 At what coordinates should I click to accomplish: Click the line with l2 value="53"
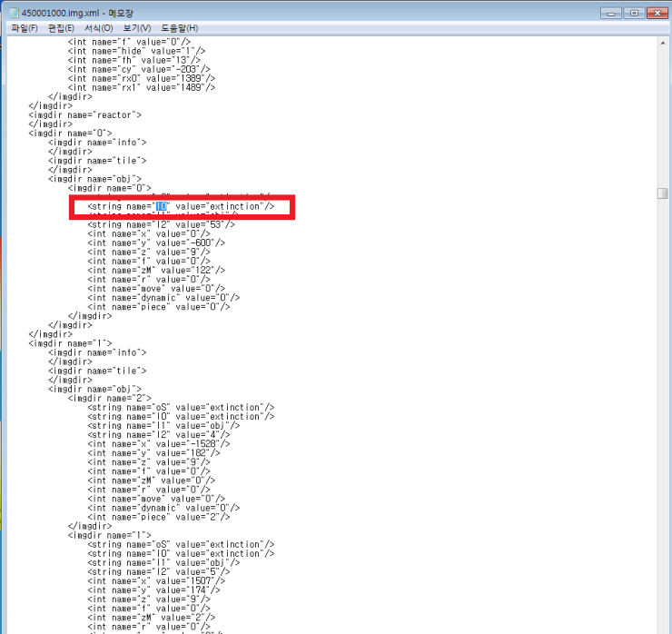pyautogui.click(x=161, y=224)
